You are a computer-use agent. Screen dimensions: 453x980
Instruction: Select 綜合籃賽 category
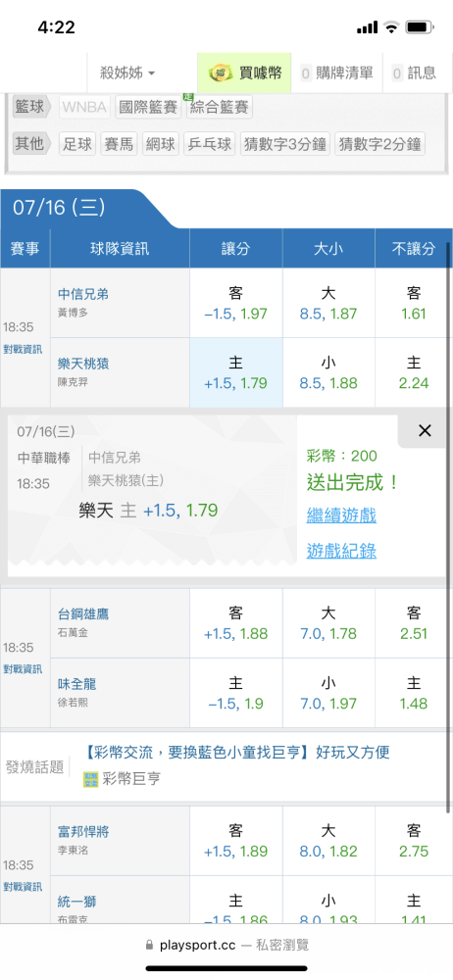pyautogui.click(x=219, y=107)
